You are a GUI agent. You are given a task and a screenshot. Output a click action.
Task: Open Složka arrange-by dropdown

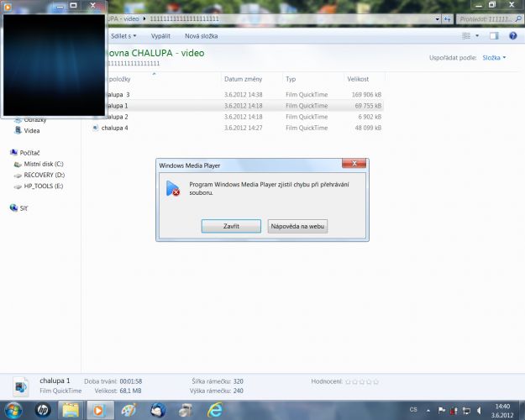click(494, 58)
